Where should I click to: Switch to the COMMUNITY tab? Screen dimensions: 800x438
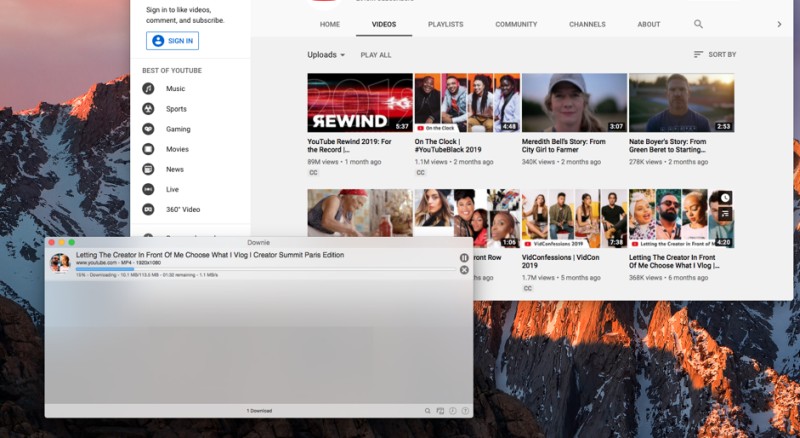516,25
